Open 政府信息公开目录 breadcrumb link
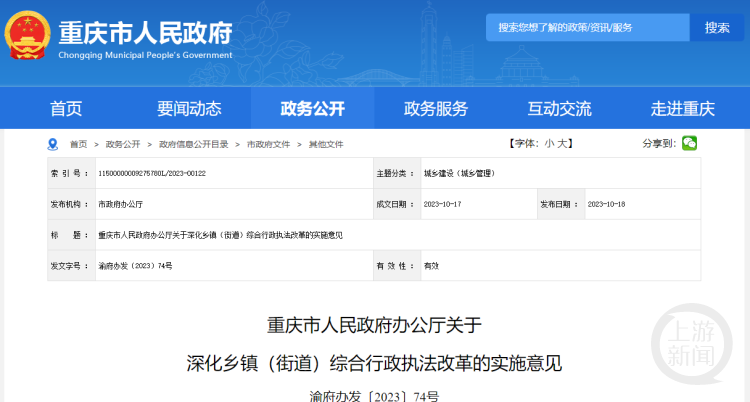 coord(193,144)
